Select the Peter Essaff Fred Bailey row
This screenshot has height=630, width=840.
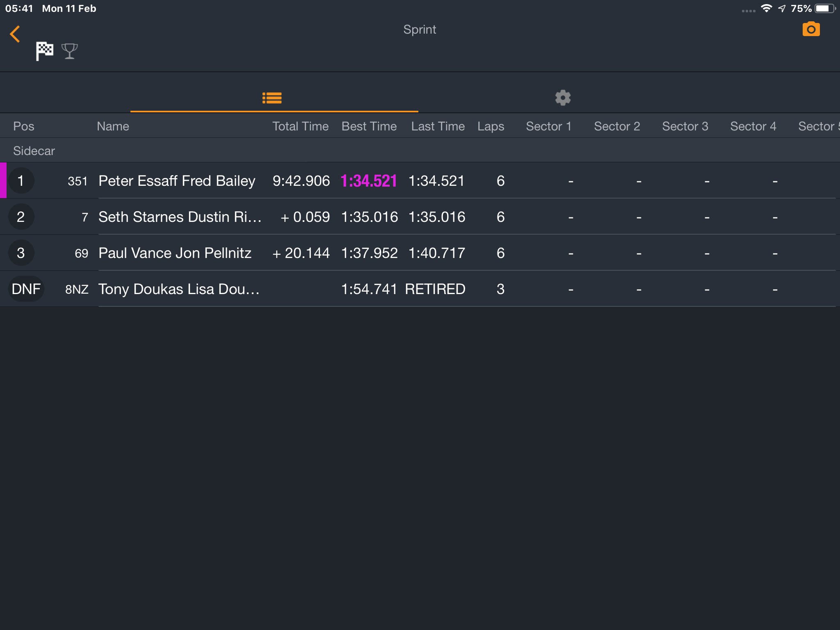pos(420,180)
